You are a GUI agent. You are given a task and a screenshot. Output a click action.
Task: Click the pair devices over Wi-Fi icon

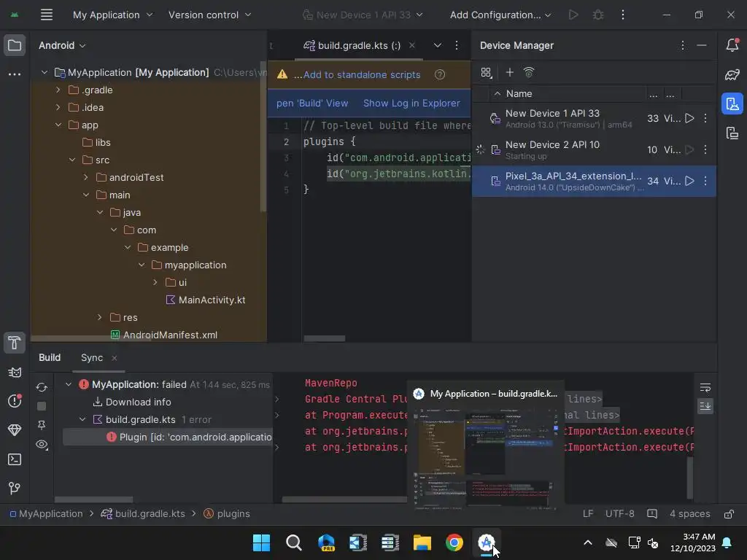coord(529,72)
